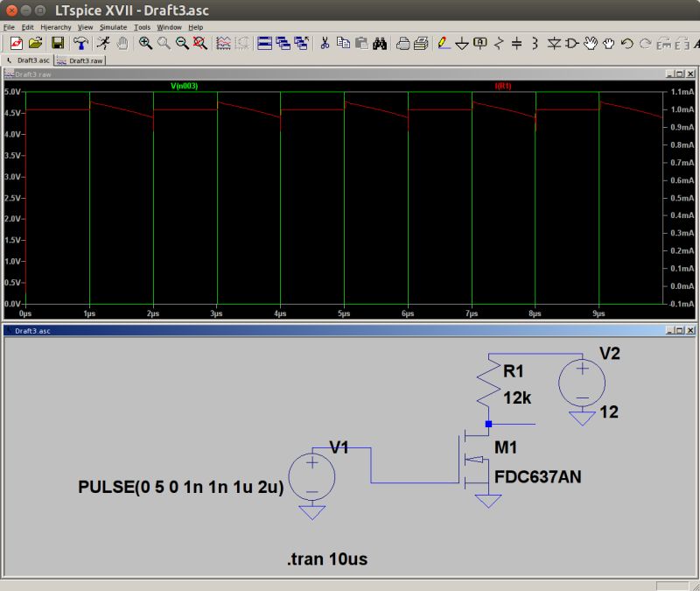Open Find using the binoculars icon
Viewport: 700px width, 591px height.
pos(380,41)
